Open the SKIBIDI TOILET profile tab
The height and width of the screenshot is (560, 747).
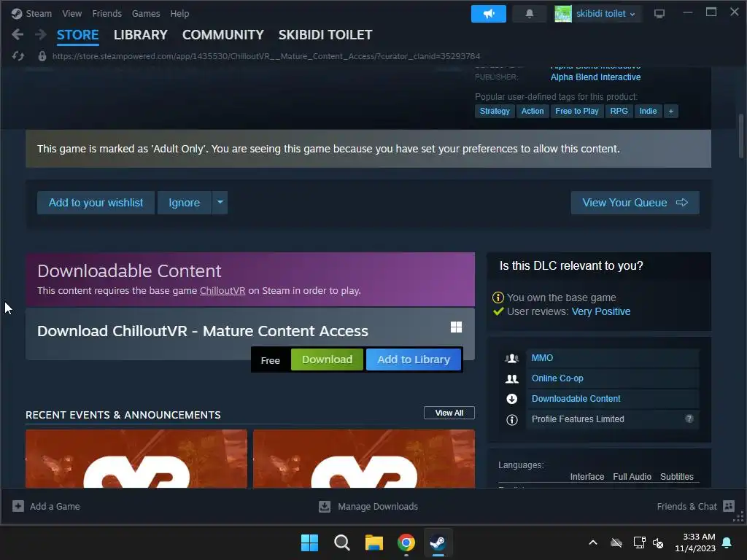pyautogui.click(x=325, y=35)
